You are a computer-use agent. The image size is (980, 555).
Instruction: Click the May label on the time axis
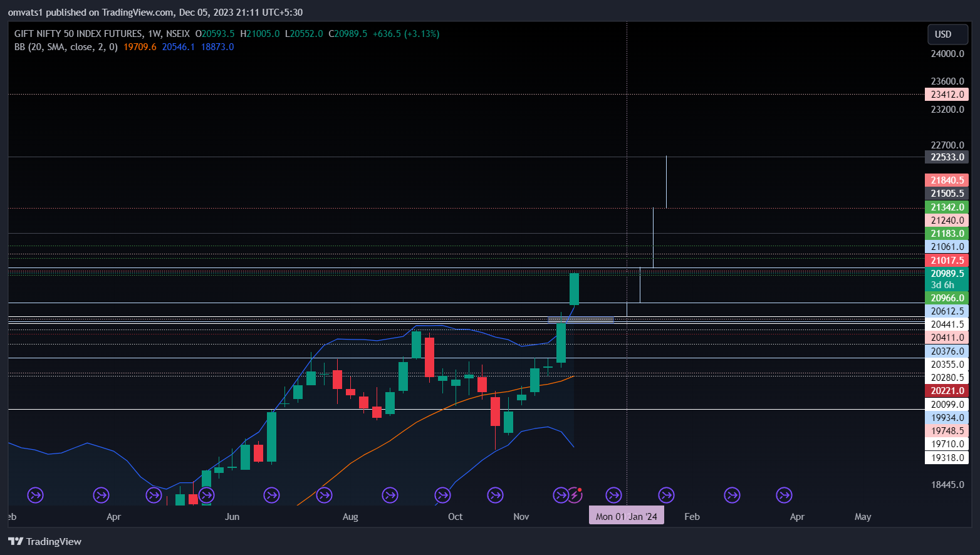tap(863, 517)
